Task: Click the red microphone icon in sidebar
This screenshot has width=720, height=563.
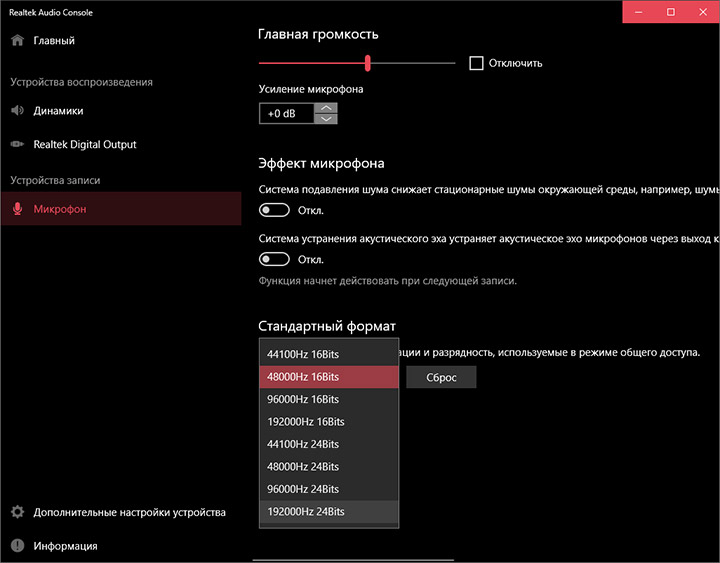Action: pyautogui.click(x=17, y=209)
